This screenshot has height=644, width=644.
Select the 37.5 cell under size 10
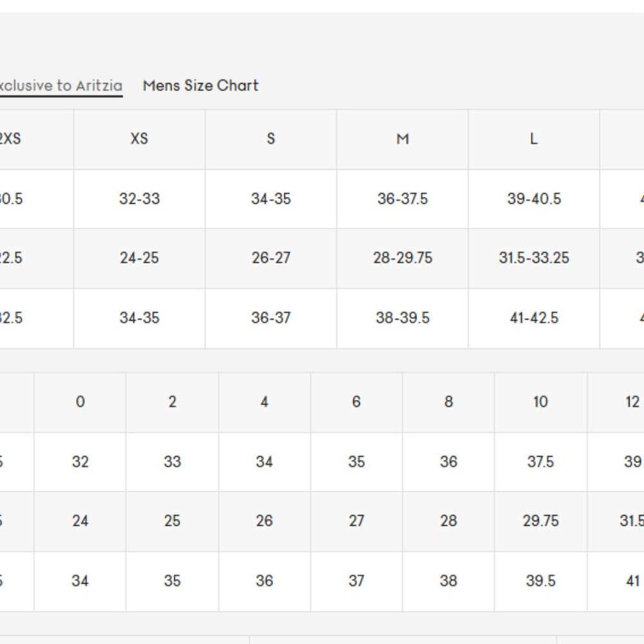[x=540, y=462]
